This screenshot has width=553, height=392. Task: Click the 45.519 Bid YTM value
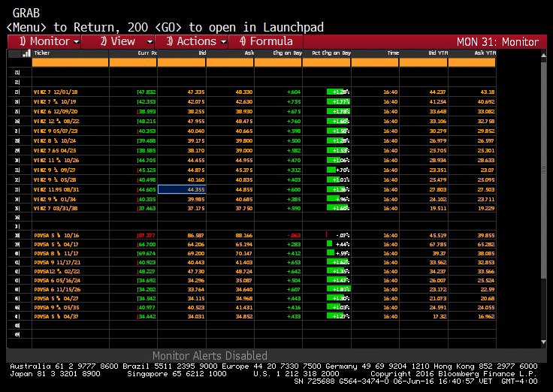(x=438, y=236)
